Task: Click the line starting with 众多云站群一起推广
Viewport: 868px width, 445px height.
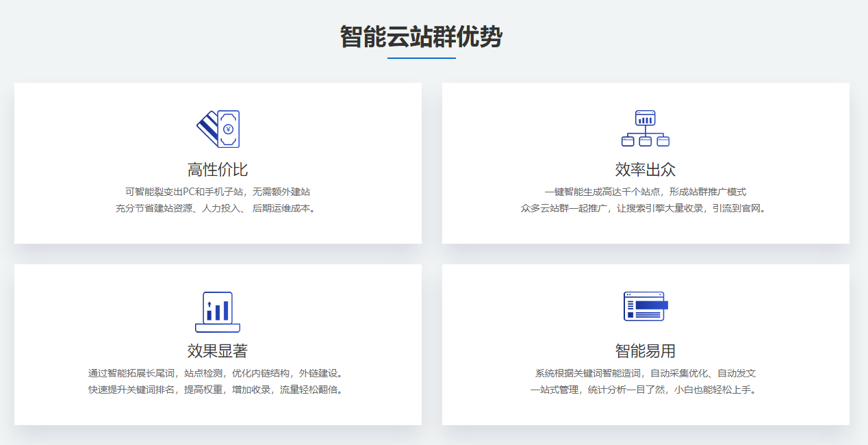Action: coord(645,208)
